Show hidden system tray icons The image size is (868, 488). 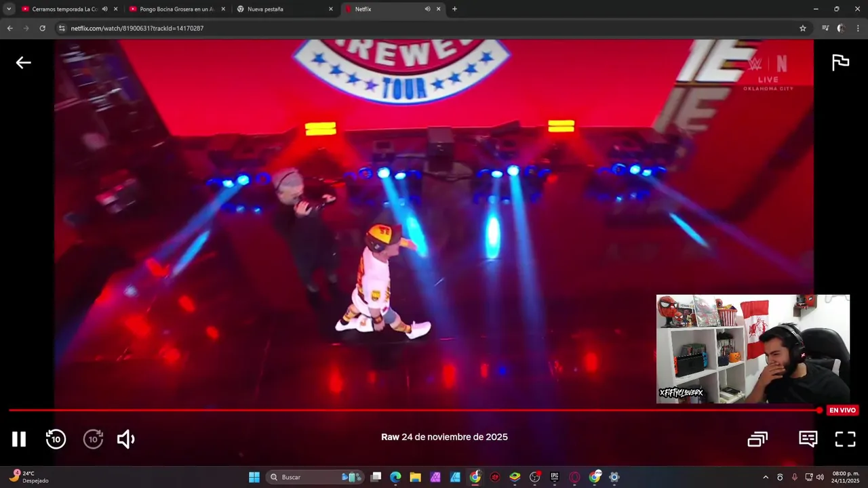[766, 477]
